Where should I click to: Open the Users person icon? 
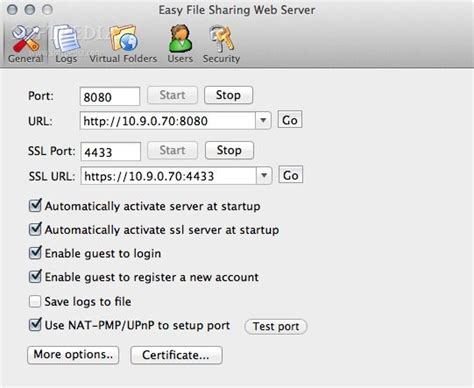[180, 39]
